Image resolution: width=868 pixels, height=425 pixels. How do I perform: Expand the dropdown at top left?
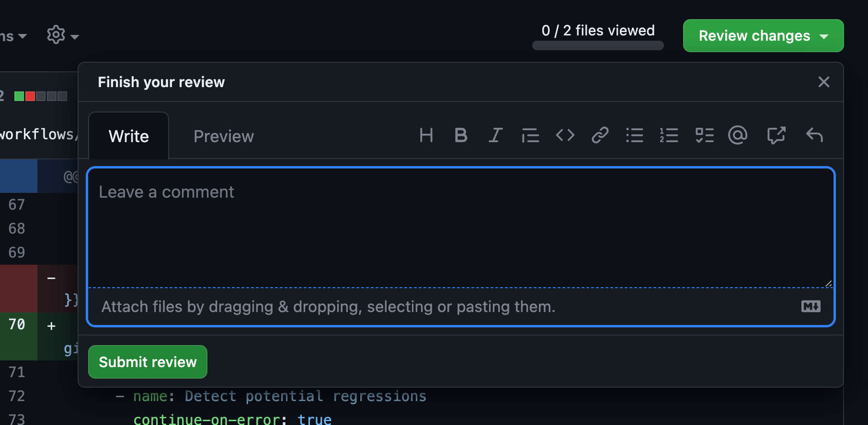(14, 35)
